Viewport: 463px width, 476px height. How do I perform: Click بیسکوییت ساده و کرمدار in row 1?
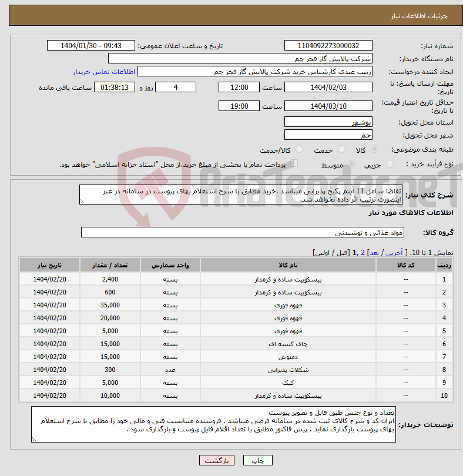(288, 279)
